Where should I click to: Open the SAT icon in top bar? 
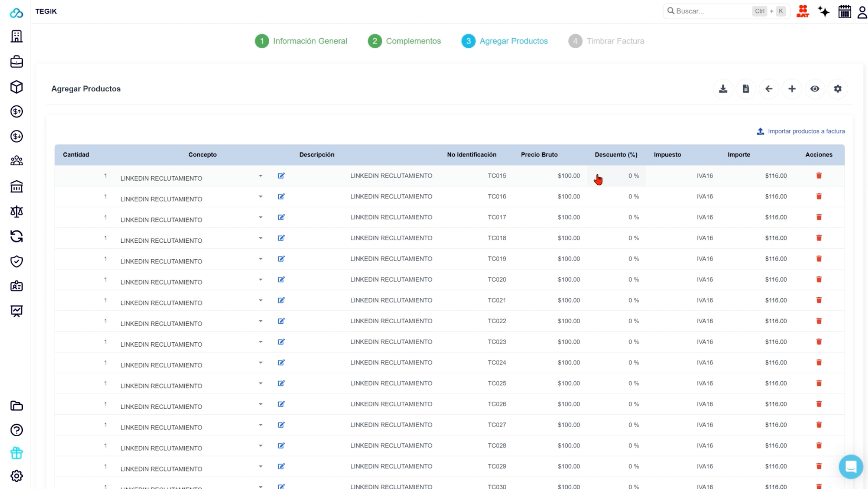pyautogui.click(x=803, y=11)
